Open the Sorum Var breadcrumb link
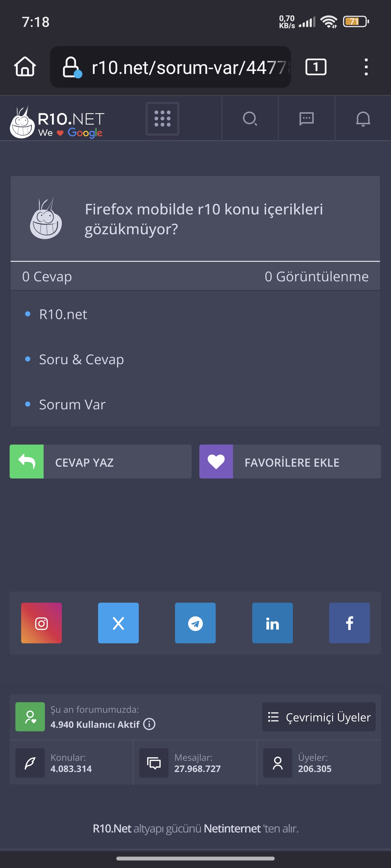This screenshot has width=391, height=868. pyautogui.click(x=72, y=404)
